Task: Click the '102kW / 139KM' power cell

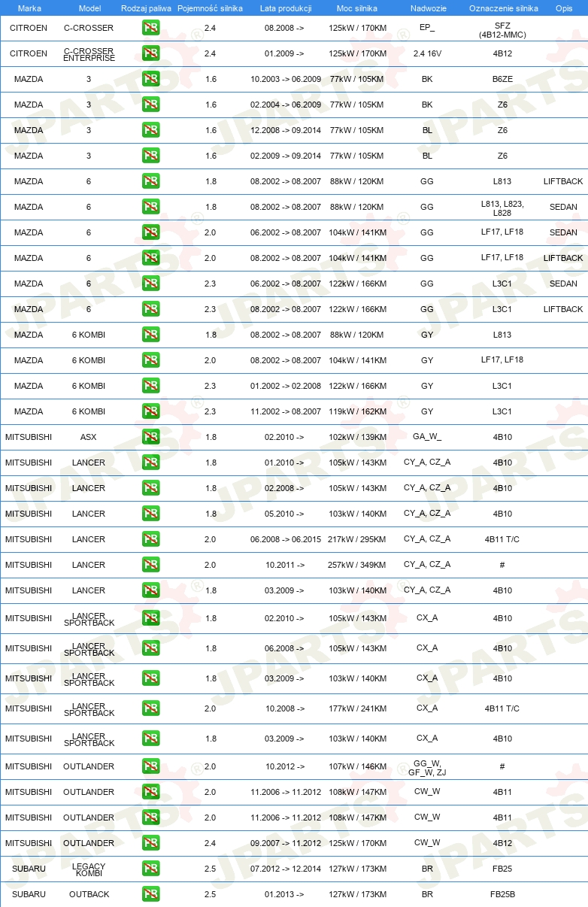Action: coord(358,438)
